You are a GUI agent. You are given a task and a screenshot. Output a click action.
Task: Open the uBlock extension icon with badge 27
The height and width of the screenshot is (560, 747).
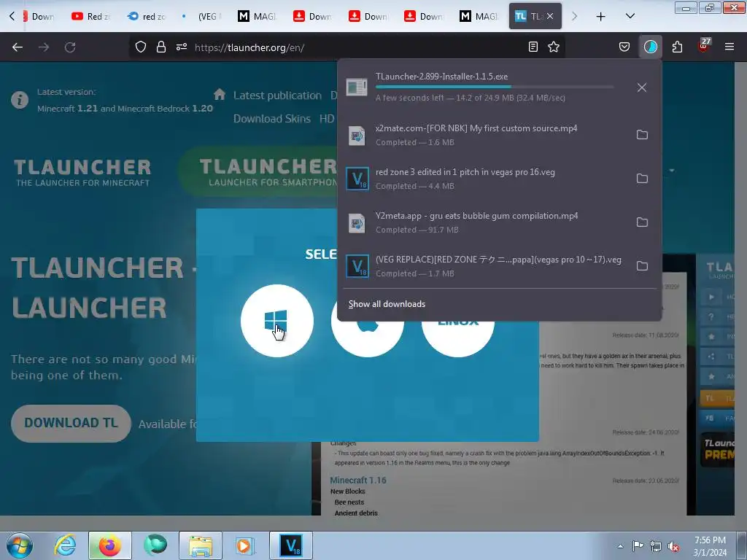(703, 46)
